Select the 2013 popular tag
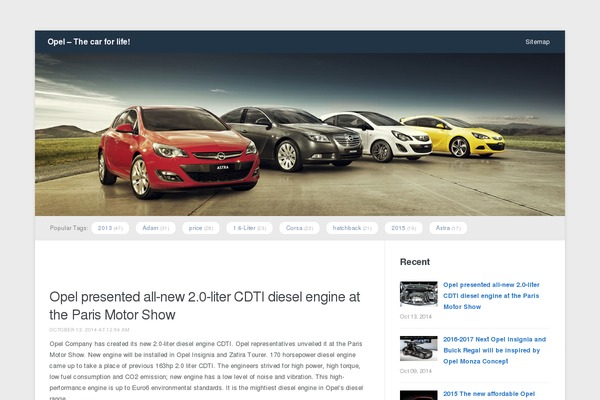 pos(110,228)
